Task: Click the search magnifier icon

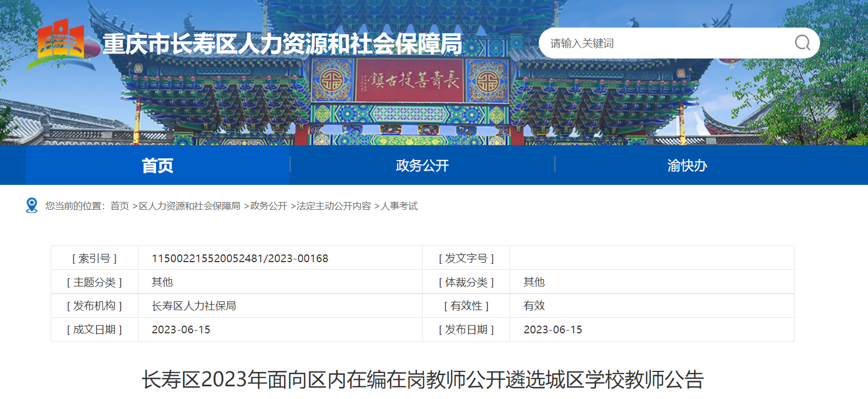Action: coord(802,42)
